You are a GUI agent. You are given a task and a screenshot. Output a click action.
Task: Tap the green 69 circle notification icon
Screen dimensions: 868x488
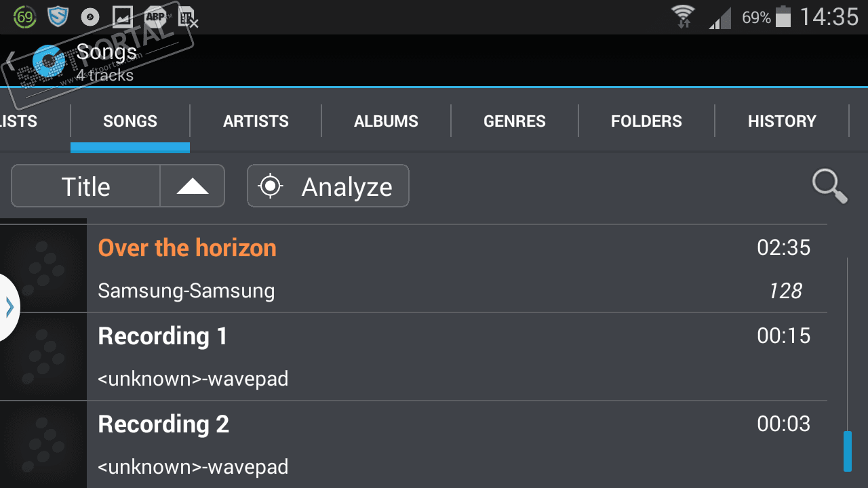coord(24,17)
